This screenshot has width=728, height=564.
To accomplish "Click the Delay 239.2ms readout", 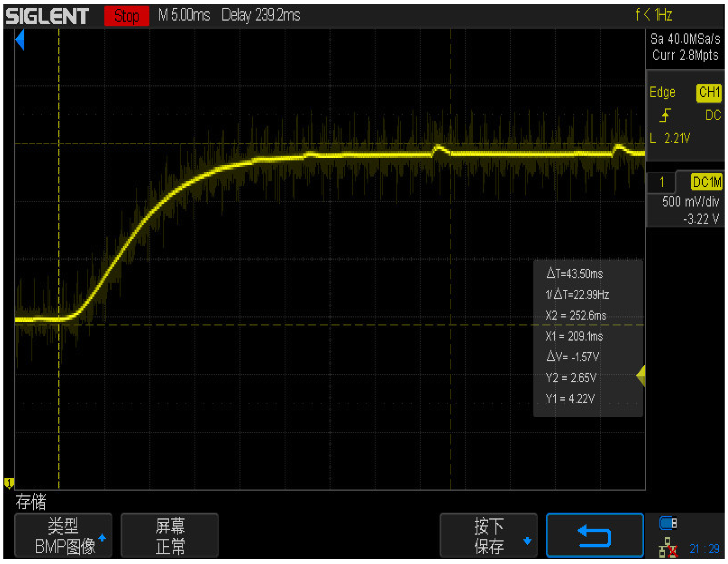I will click(x=261, y=15).
